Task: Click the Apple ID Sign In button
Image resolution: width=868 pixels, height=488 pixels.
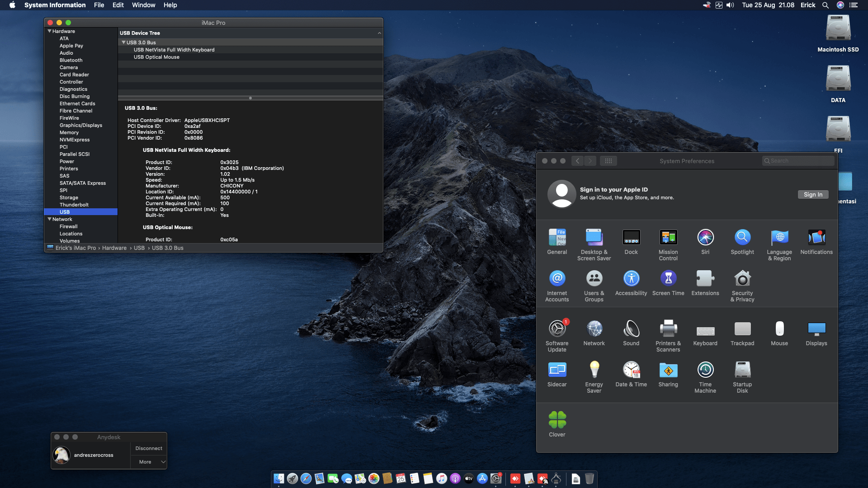Action: [813, 195]
